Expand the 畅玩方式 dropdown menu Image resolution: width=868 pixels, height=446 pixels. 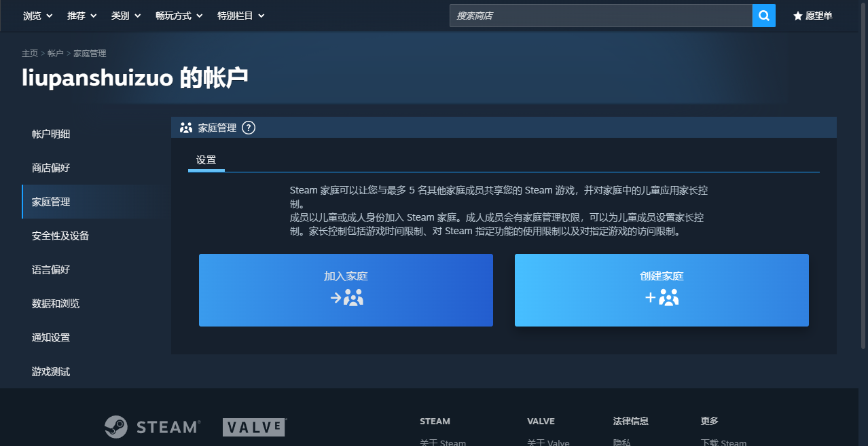[179, 16]
